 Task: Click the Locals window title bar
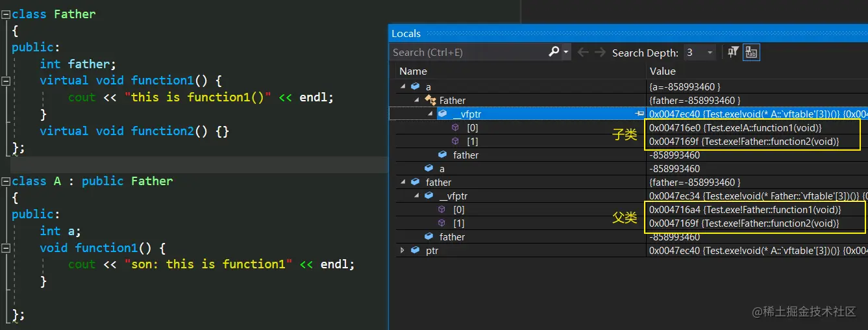[628, 33]
